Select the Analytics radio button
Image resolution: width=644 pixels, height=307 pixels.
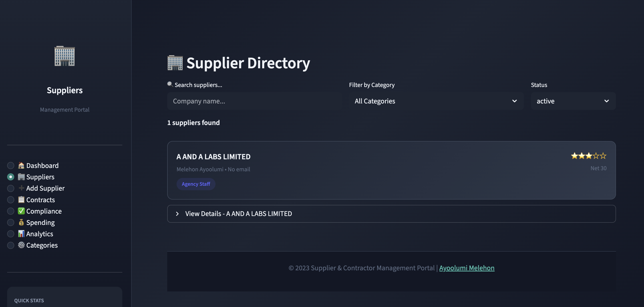10,234
